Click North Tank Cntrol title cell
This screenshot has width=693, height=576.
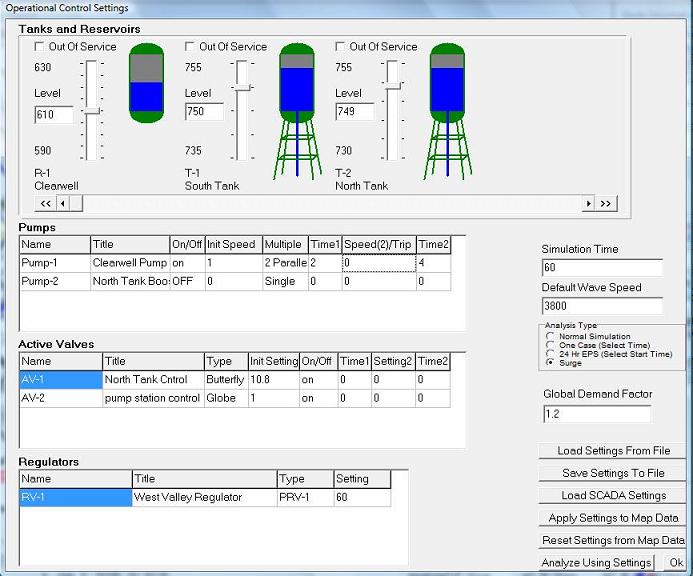tap(153, 380)
